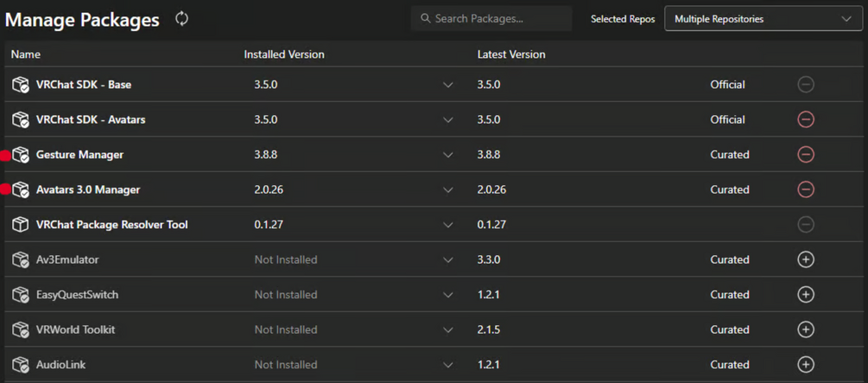Open the Selected Repos dropdown

[763, 19]
